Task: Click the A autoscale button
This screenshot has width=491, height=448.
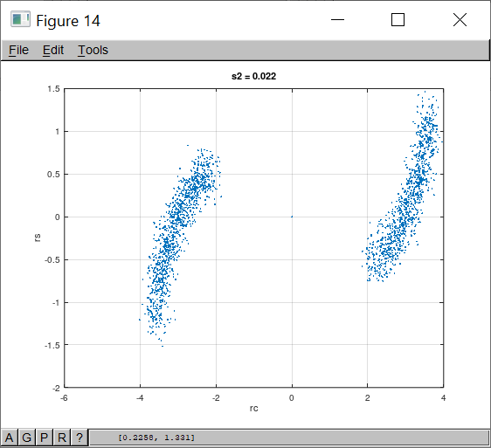Action: point(9,438)
